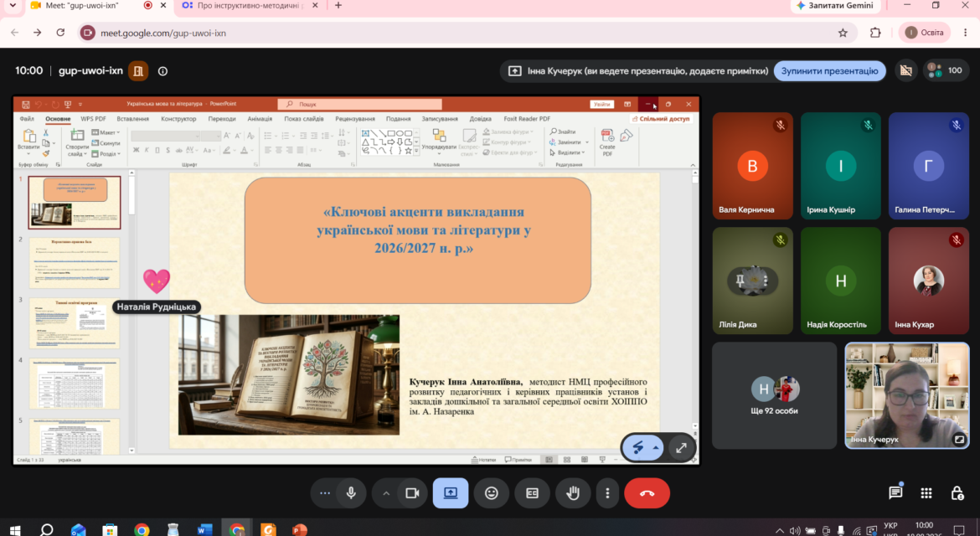
Task: Open annotation tool options arrow
Action: [x=656, y=447]
